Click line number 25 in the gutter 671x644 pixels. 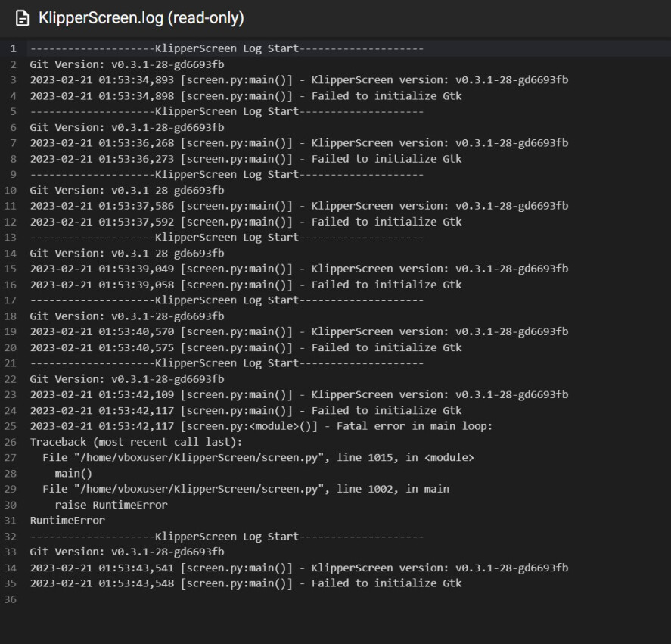click(11, 427)
